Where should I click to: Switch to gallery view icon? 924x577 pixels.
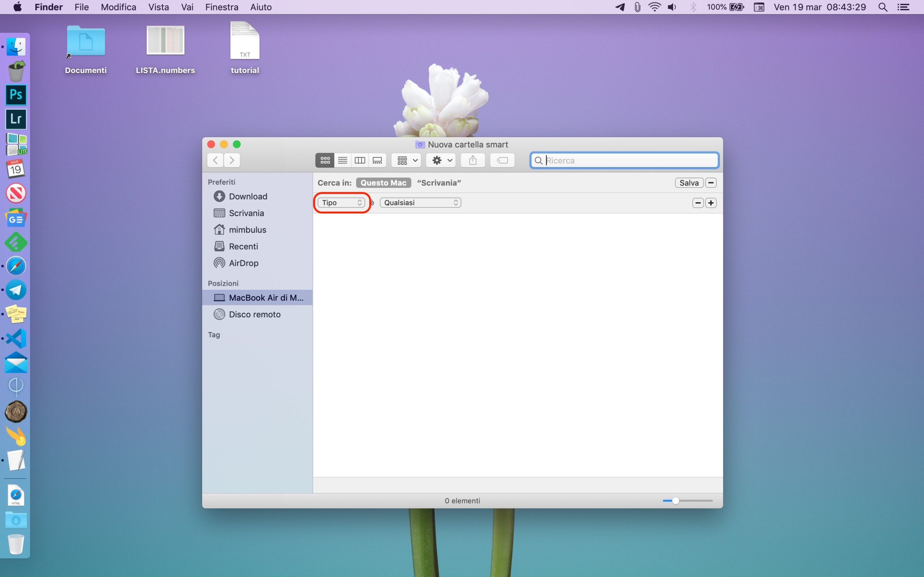point(377,160)
